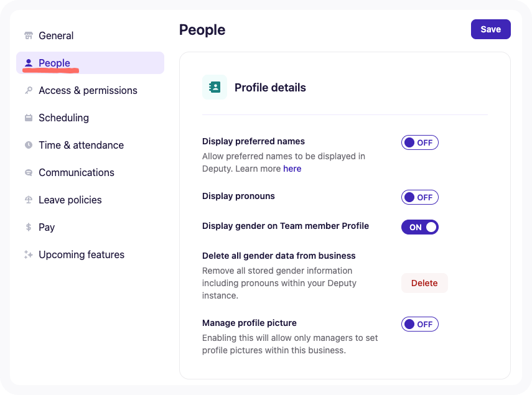Click the Upcoming features sparkle icon
532x395 pixels.
pyautogui.click(x=29, y=254)
